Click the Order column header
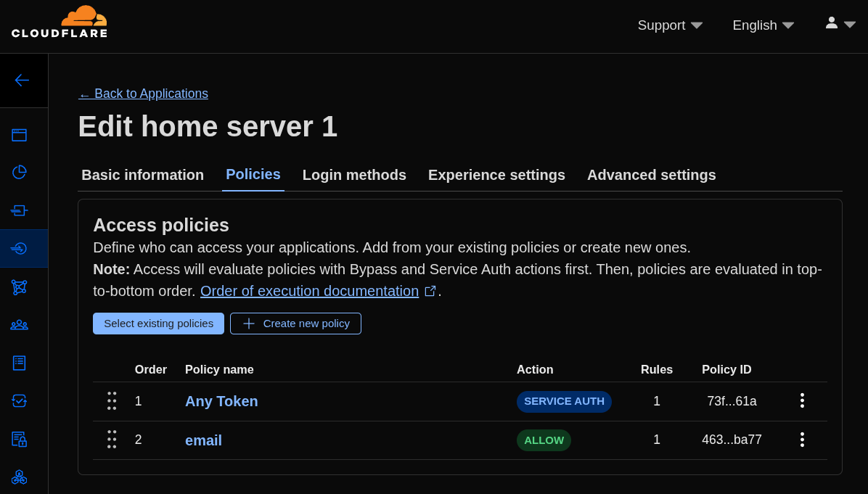This screenshot has width=868, height=494. tap(150, 369)
